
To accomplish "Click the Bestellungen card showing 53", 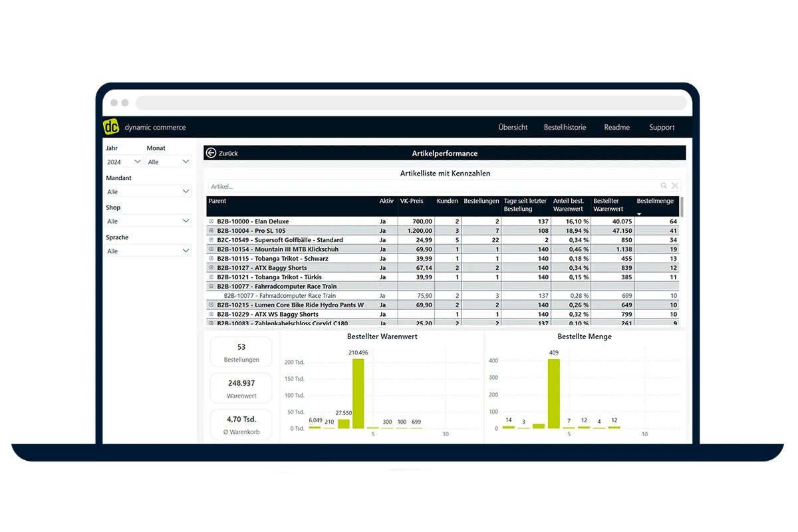I will coord(241,352).
